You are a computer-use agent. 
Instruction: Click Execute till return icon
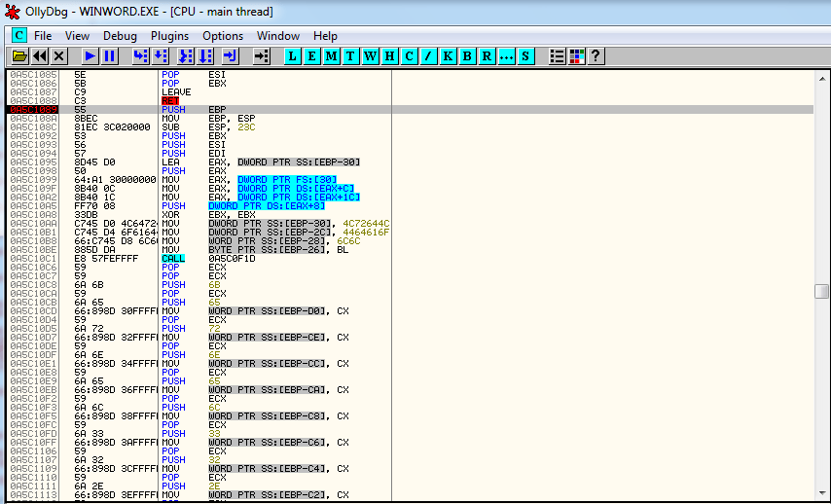[x=231, y=55]
